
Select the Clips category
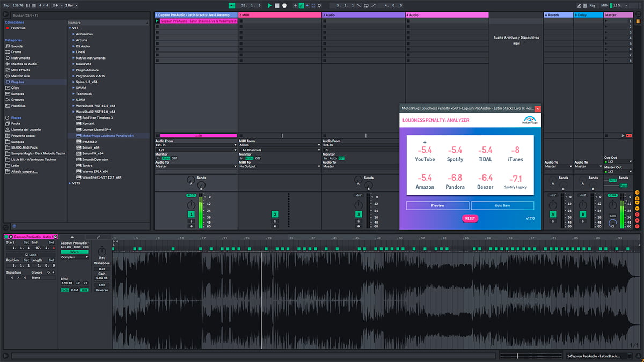pyautogui.click(x=15, y=88)
